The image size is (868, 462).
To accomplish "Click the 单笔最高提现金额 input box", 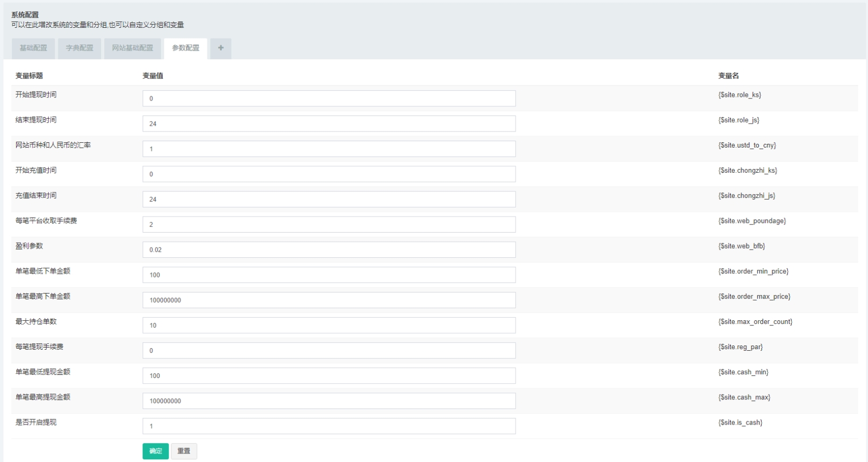I will pos(329,401).
